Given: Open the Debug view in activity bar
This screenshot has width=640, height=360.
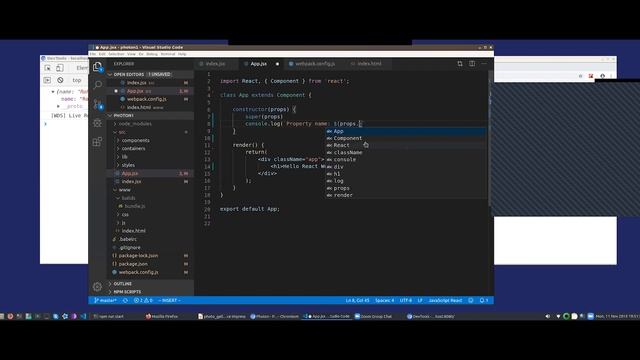Looking at the screenshot, I should 98,122.
